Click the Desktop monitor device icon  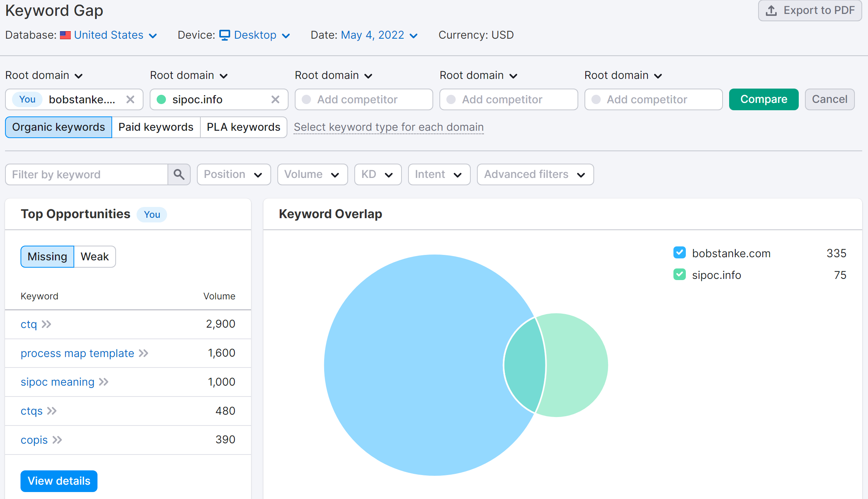coord(225,35)
